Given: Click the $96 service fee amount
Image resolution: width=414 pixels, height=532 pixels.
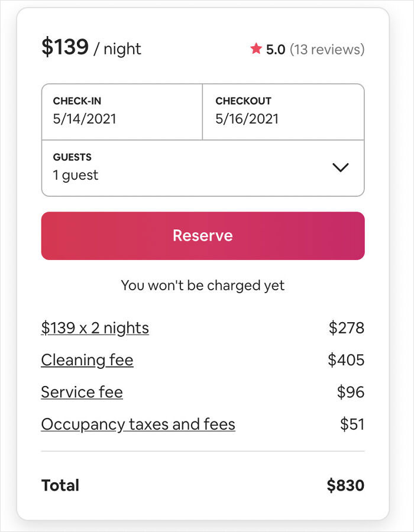Looking at the screenshot, I should tap(351, 392).
